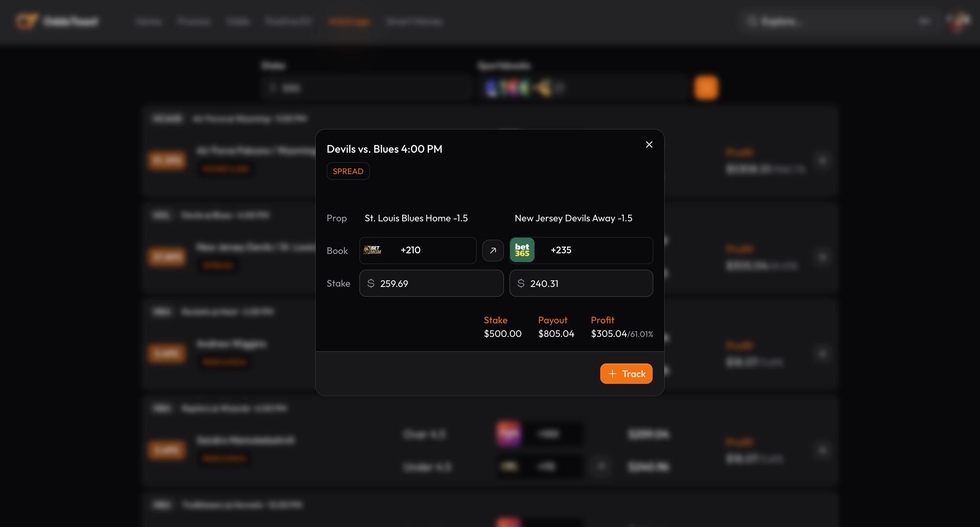This screenshot has height=527, width=980.
Task: Close the Devils vs. Blues dialog
Action: tap(649, 144)
